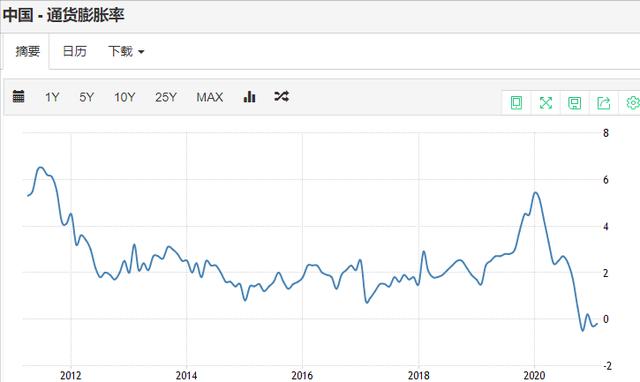The width and height of the screenshot is (640, 382).
Task: Click the green share/export icon
Action: click(x=604, y=102)
